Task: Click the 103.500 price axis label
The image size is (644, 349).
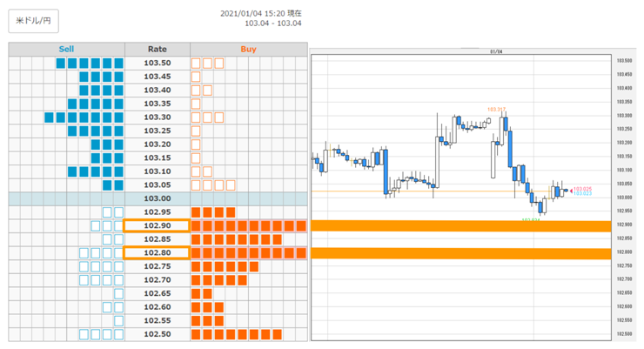Action: [x=624, y=61]
